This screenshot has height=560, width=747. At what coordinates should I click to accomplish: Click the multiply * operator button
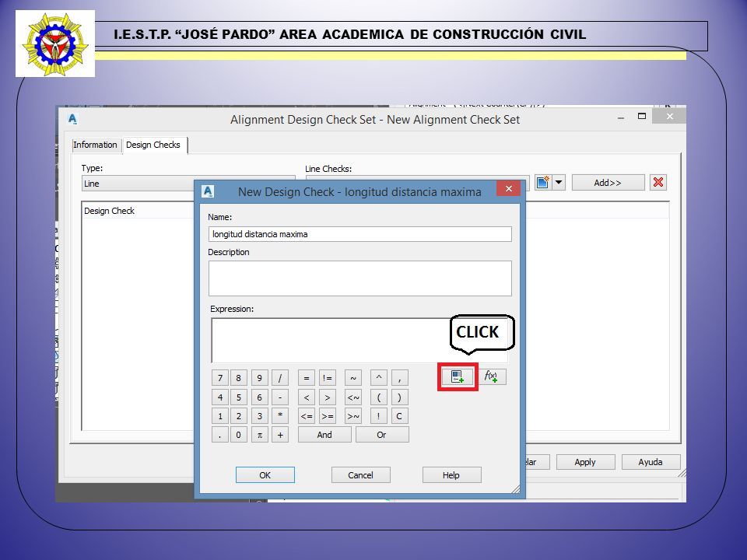click(280, 415)
